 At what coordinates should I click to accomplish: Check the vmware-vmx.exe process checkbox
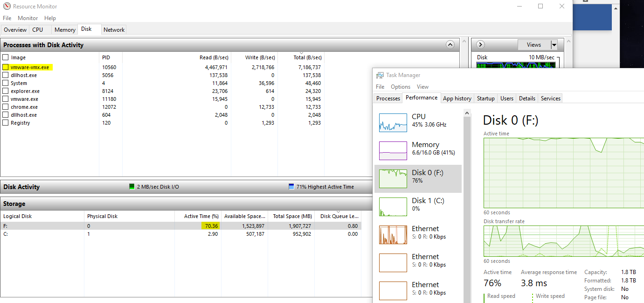point(6,67)
